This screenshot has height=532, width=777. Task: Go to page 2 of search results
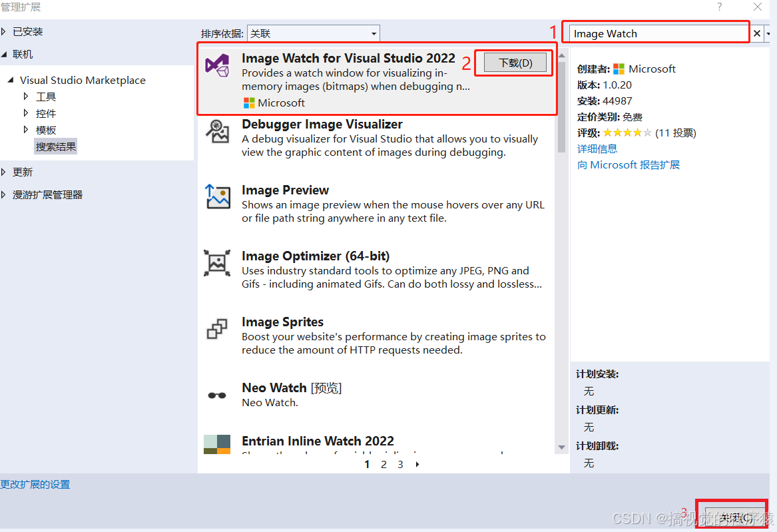pyautogui.click(x=384, y=464)
